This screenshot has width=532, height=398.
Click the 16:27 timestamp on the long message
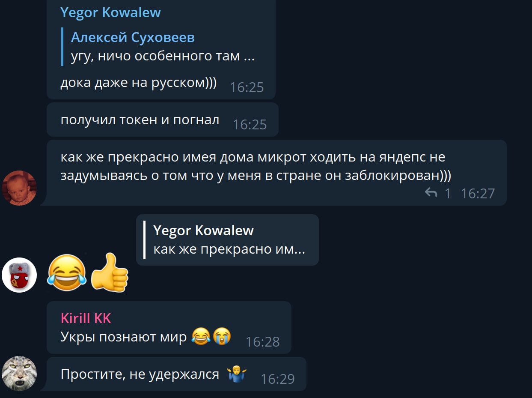[478, 194]
